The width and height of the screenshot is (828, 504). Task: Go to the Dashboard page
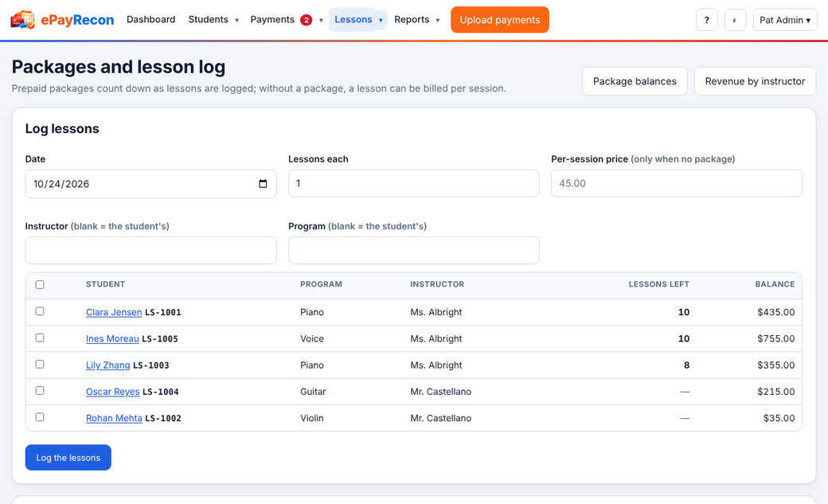click(151, 20)
